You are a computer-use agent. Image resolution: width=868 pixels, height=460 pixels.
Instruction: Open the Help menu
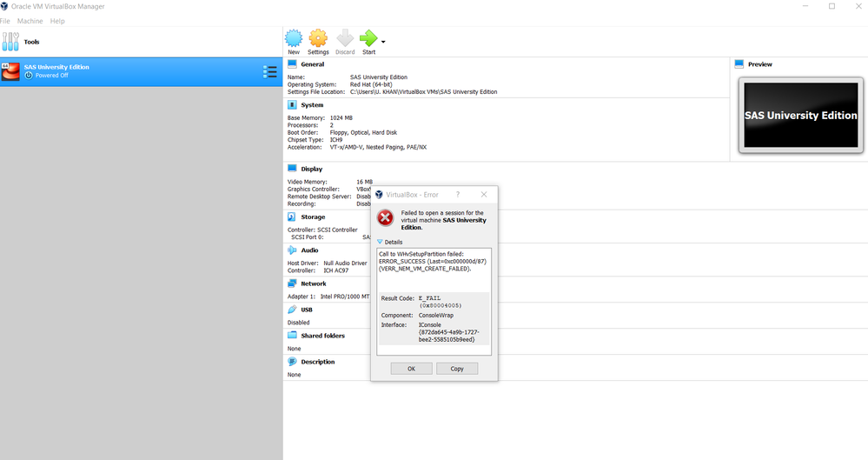pyautogui.click(x=57, y=21)
